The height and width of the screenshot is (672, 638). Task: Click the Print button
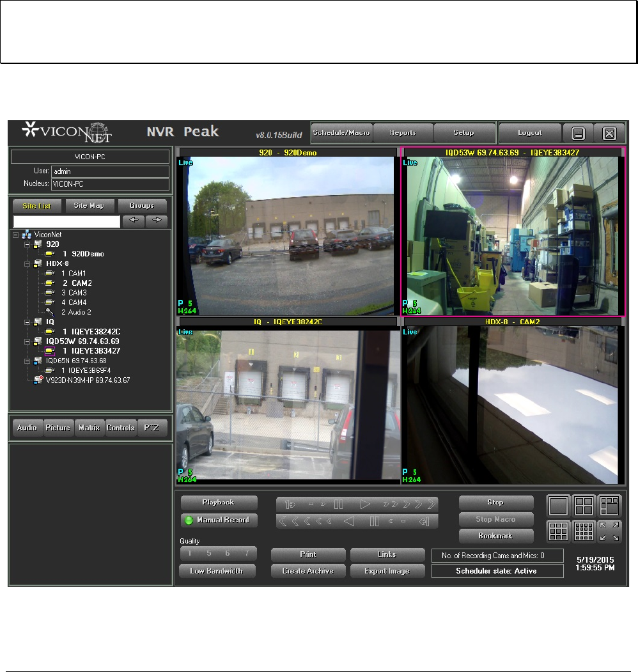click(308, 554)
